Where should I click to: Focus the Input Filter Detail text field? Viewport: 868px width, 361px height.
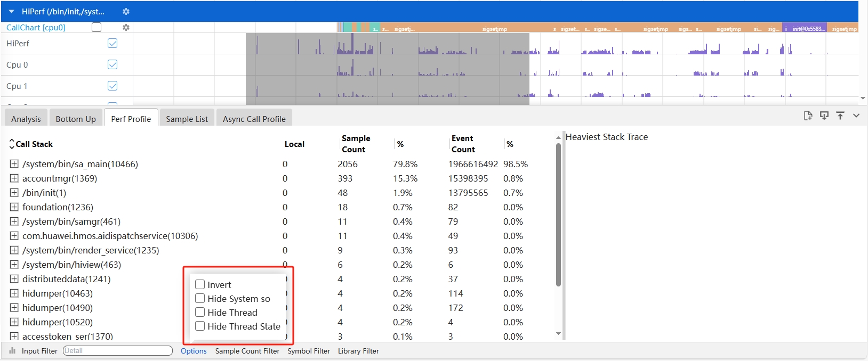117,351
